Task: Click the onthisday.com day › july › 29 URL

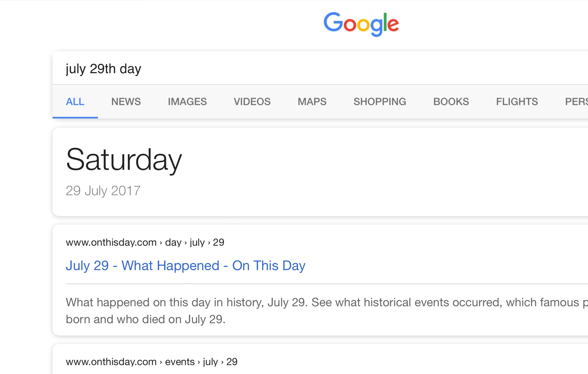Action: pyautogui.click(x=145, y=243)
